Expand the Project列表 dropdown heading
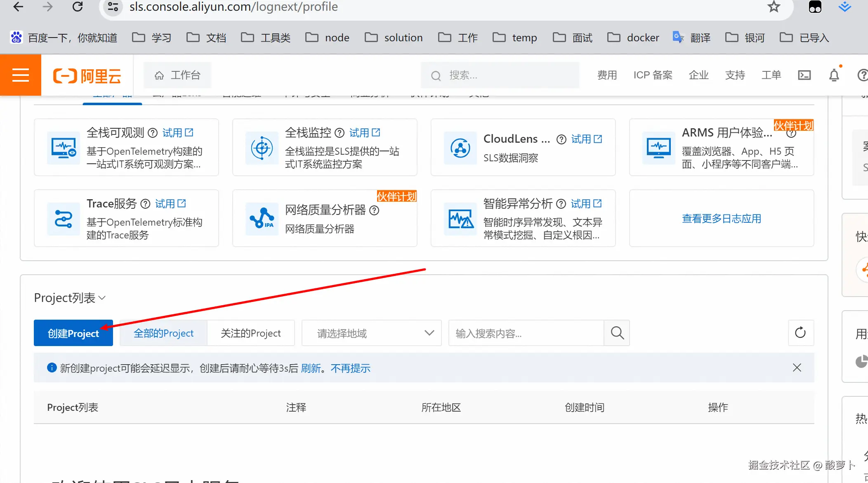This screenshot has width=868, height=483. pos(70,298)
